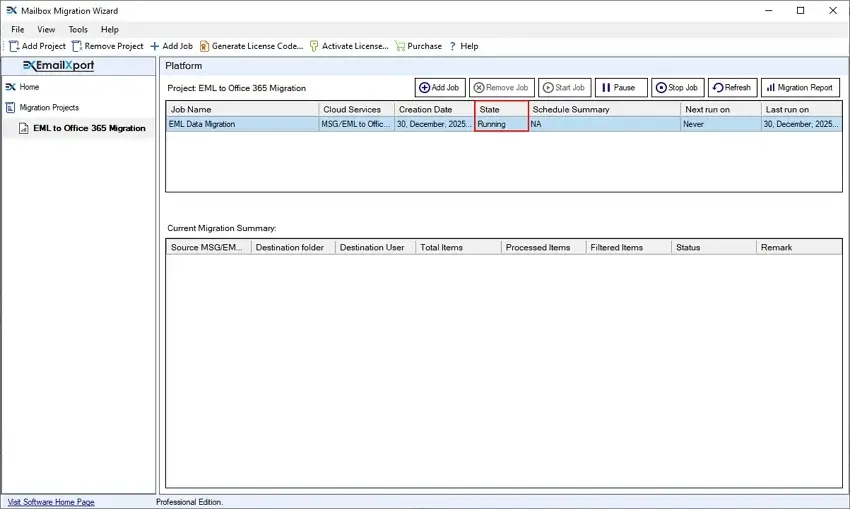Screen dimensions: 850x509
Task: Click the Remove Project toolbar icon
Action: point(77,46)
